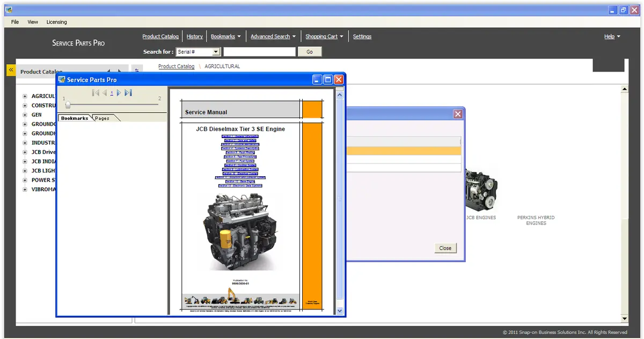Expand the JCB INDIA tree node
The height and width of the screenshot is (339, 644).
[25, 161]
